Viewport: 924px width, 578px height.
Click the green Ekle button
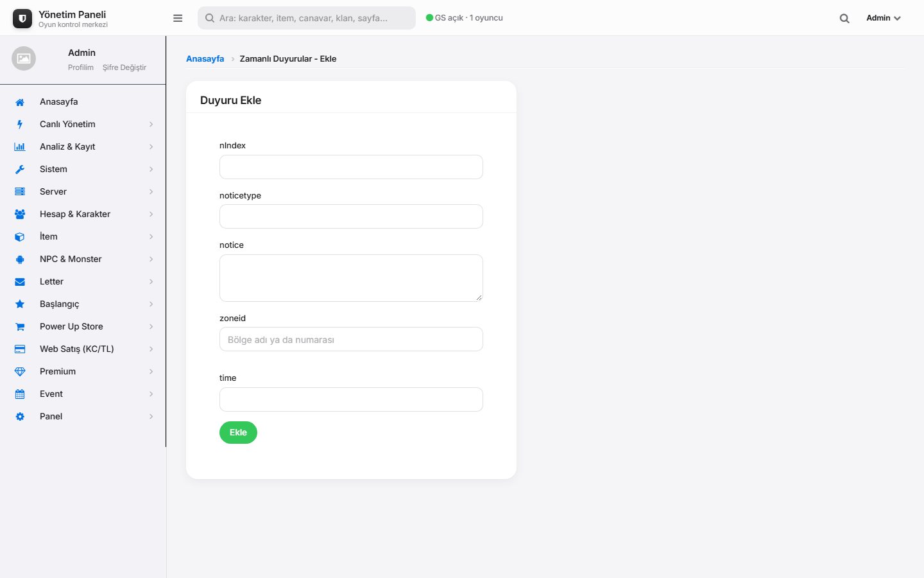tap(238, 433)
